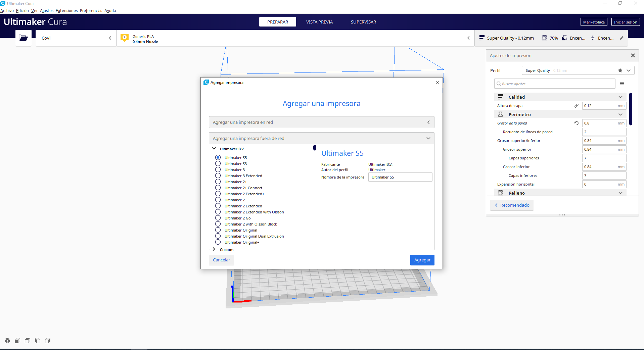Click the Agregar button
Viewport: 644px width, 350px height.
pos(422,260)
